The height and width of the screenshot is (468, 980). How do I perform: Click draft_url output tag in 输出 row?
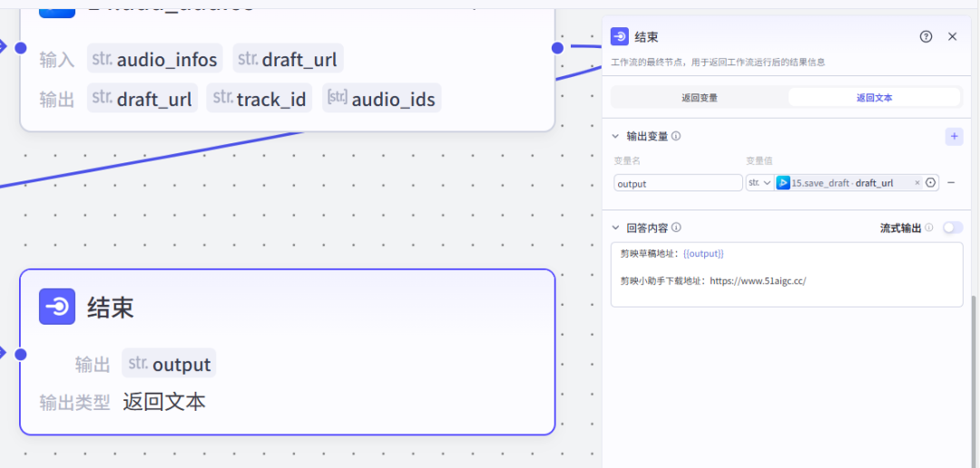coord(142,99)
